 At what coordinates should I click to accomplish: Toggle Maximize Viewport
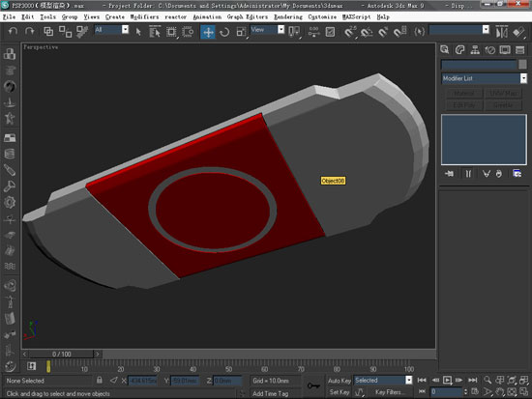(524, 392)
